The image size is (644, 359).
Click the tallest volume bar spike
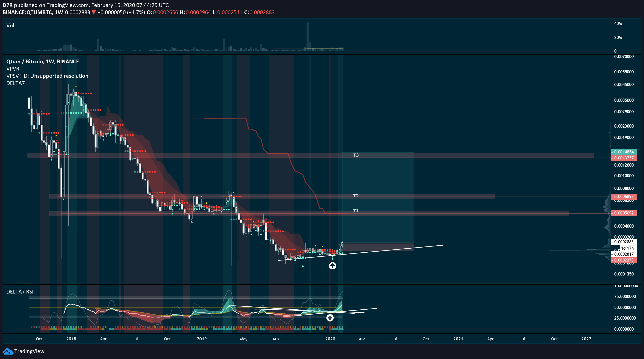point(308,37)
